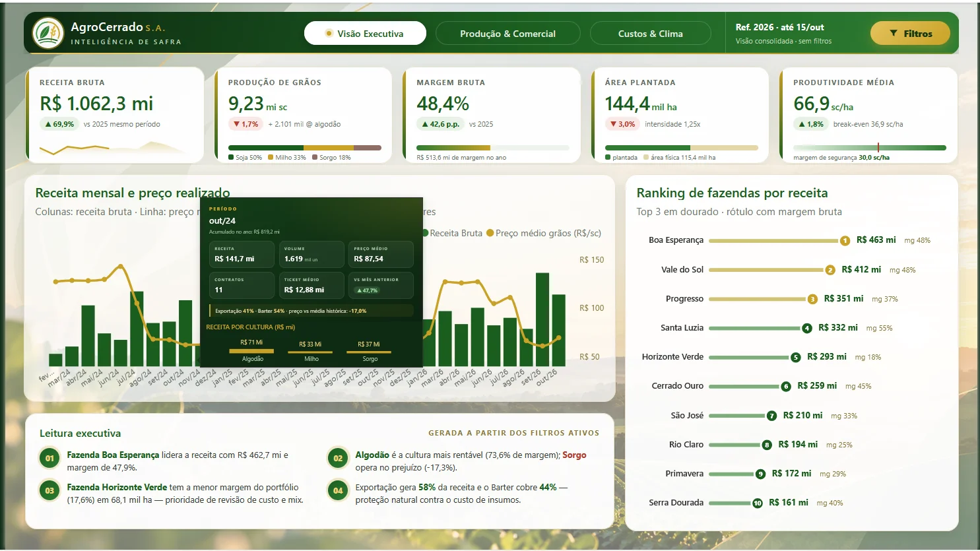Click the red down badge 3,0% on Área Plantada
Viewport: 980px width, 551px height.
click(622, 124)
